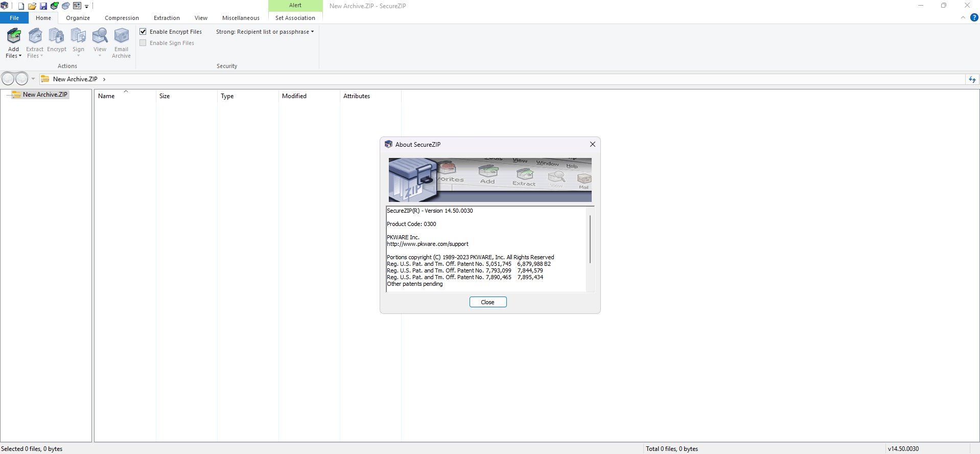The height and width of the screenshot is (454, 980).
Task: Click the Email Archive icon
Action: pos(121,37)
